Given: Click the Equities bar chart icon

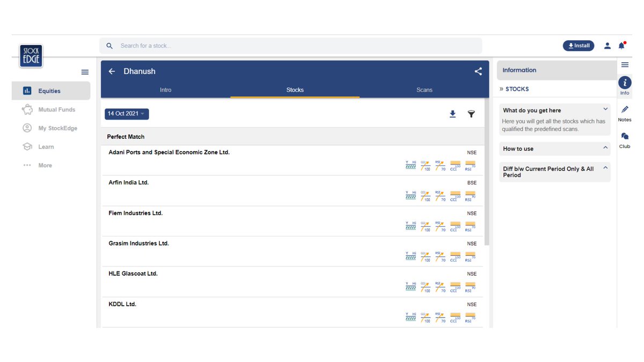Looking at the screenshot, I should coord(27,91).
